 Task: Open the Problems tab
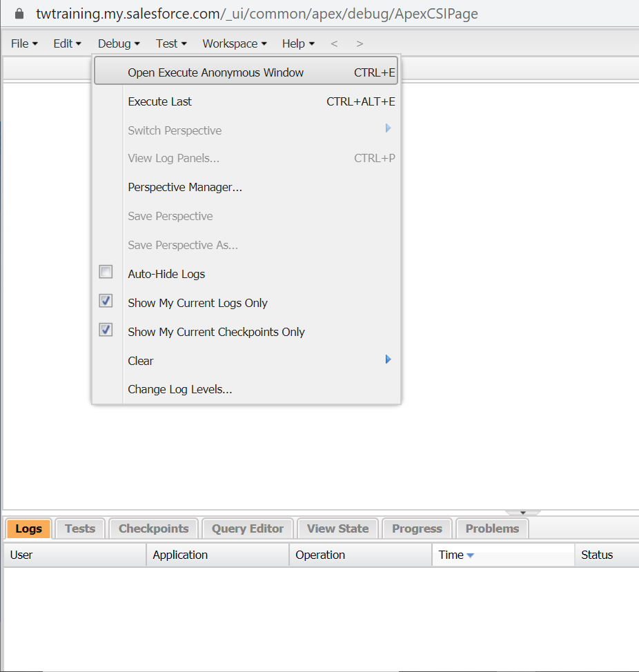pyautogui.click(x=492, y=528)
